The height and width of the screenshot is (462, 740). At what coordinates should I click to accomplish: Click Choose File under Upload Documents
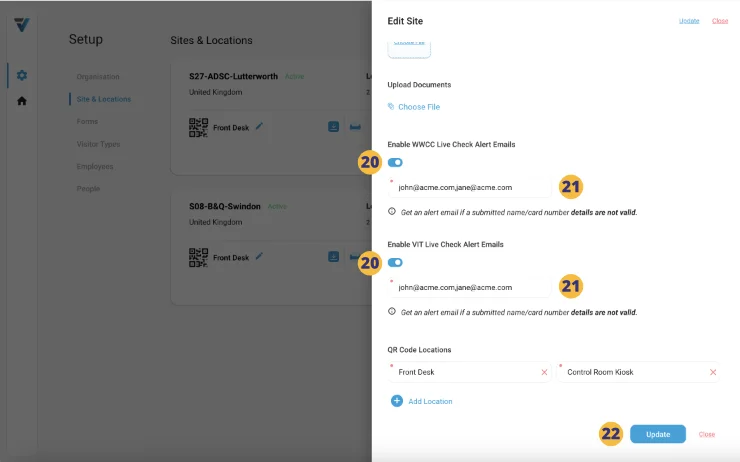tap(418, 106)
